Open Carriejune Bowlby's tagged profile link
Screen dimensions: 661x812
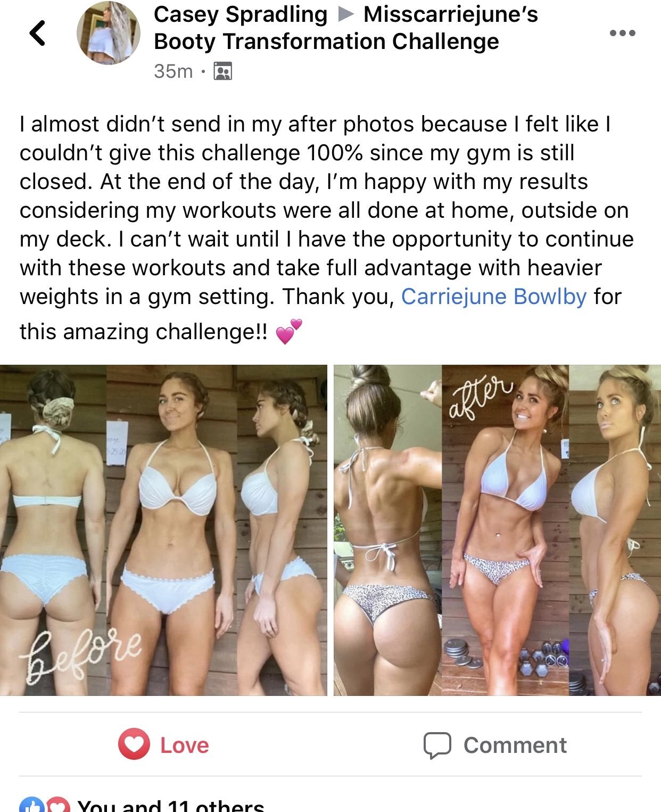tap(493, 297)
